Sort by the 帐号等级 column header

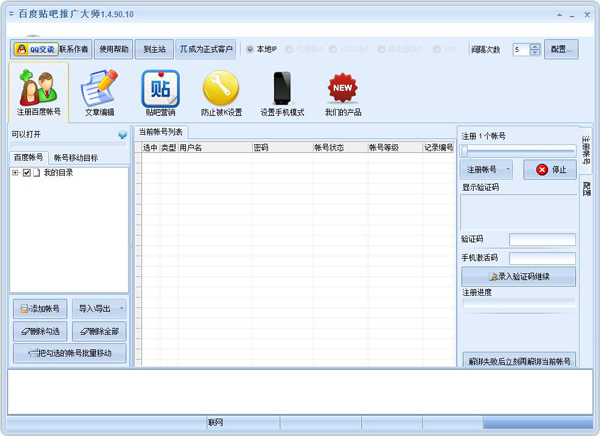click(x=395, y=147)
